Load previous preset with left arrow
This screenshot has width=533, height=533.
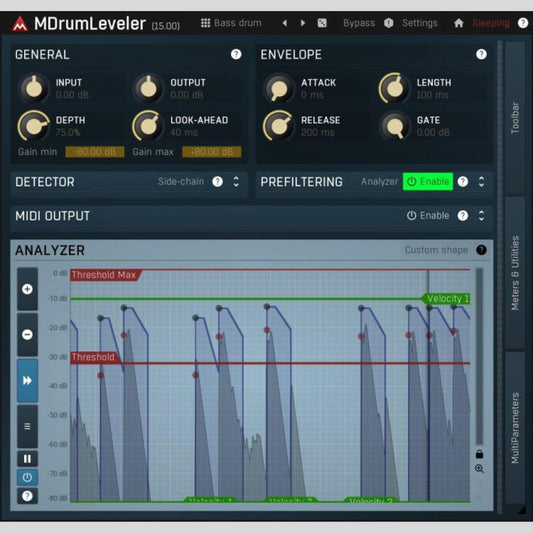point(285,23)
